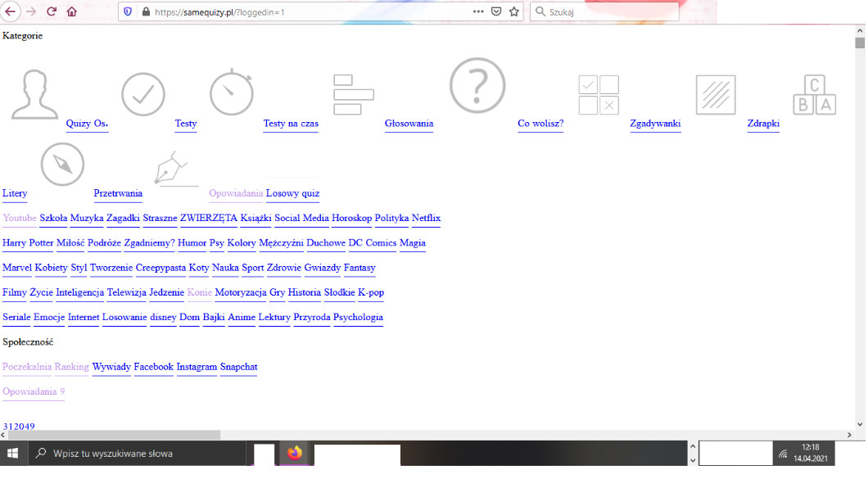Click the question mark Co wolisz icon
Viewport: 868px width, 488px height.
(477, 85)
